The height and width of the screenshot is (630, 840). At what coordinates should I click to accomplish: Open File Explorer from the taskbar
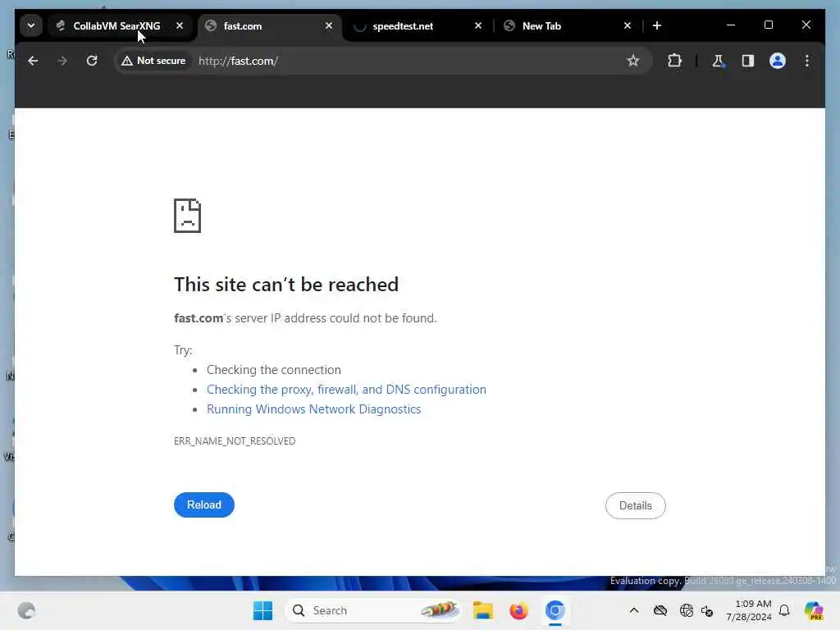click(482, 610)
